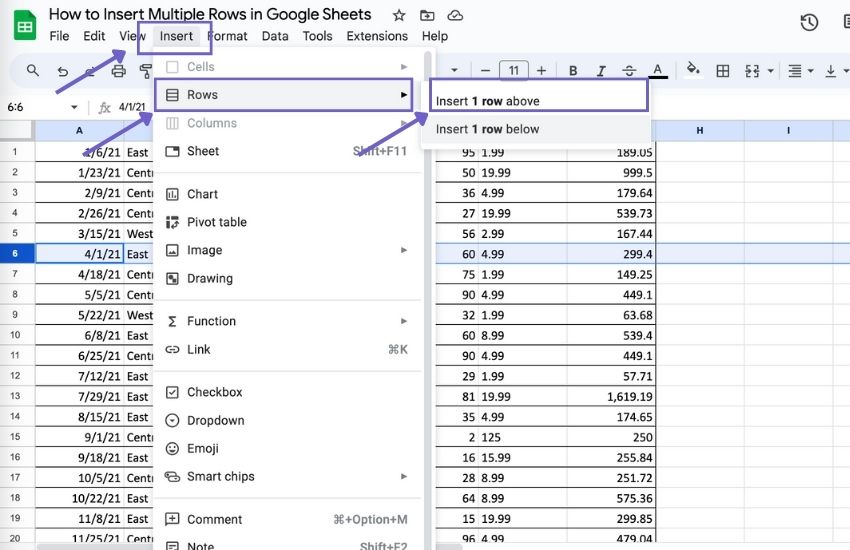Viewport: 850px width, 550px height.
Task: Print the spreadsheet
Action: coord(118,71)
